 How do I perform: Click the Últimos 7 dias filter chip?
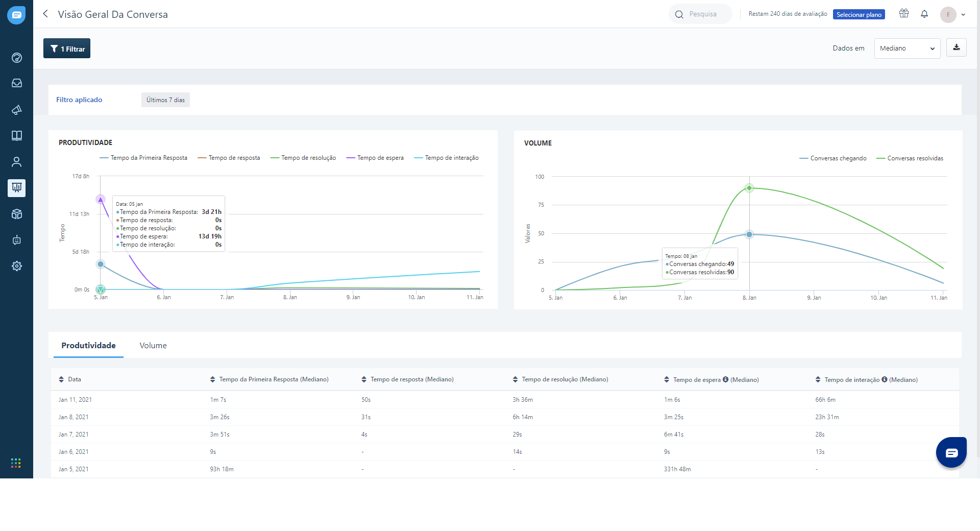click(165, 100)
